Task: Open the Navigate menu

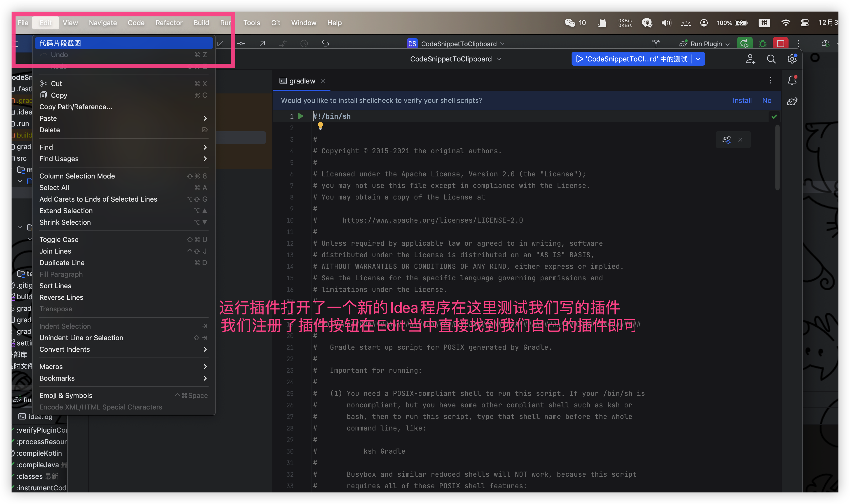Action: point(103,23)
